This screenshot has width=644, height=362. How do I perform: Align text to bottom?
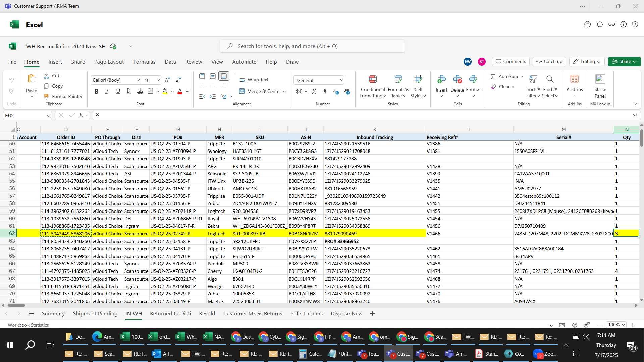[x=224, y=76]
